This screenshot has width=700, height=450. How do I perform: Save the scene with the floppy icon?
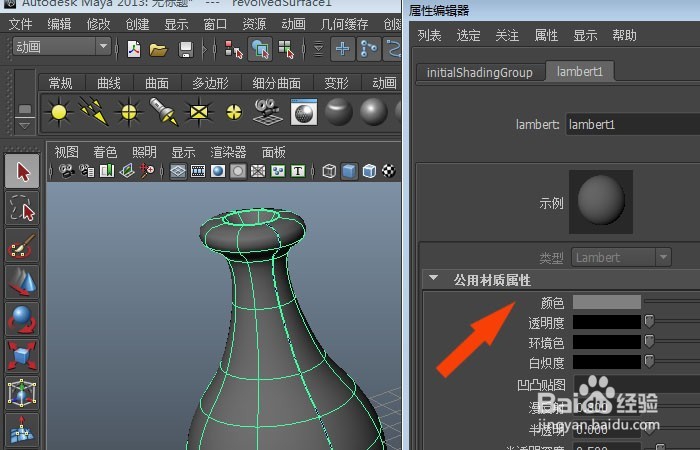[x=186, y=49]
